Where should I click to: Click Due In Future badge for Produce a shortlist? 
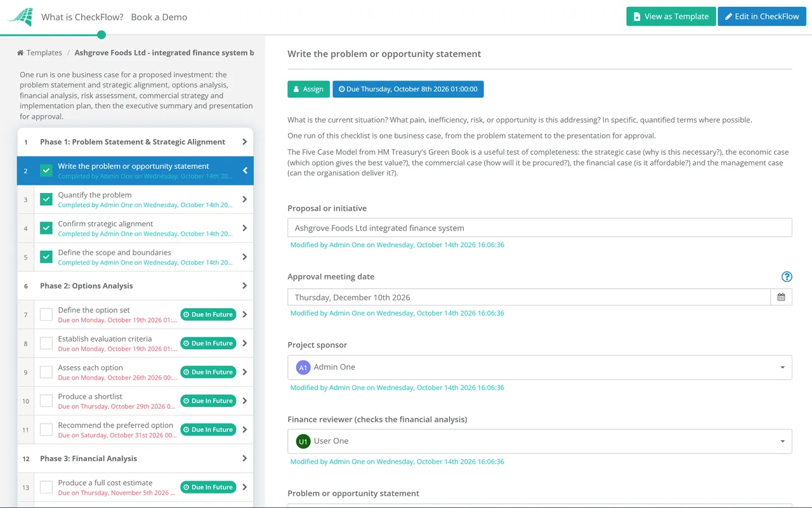pyautogui.click(x=208, y=401)
